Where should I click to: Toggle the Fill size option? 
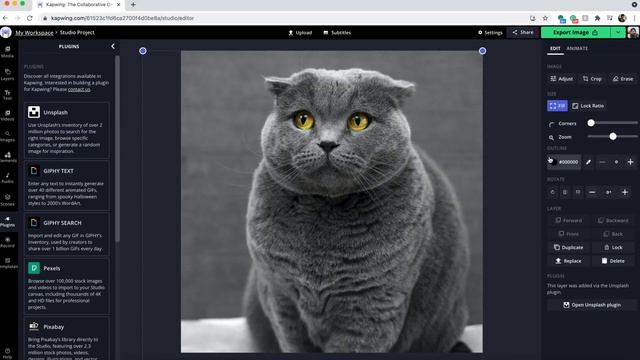coord(557,106)
